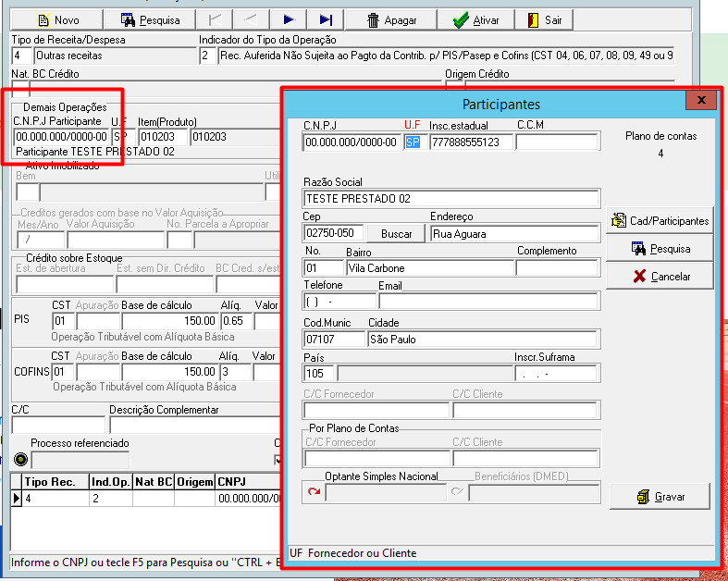The image size is (728, 581).
Task: Click Ativar with green check mark
Action: click(x=475, y=20)
